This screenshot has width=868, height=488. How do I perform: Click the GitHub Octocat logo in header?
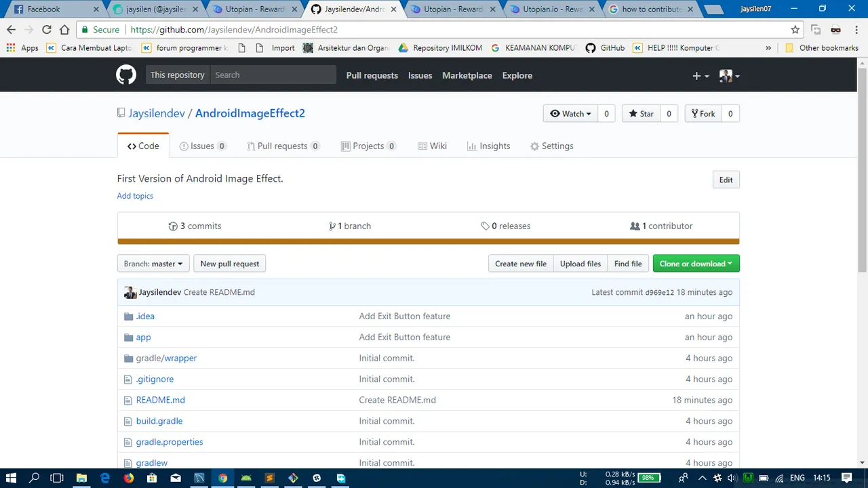pyautogui.click(x=126, y=75)
